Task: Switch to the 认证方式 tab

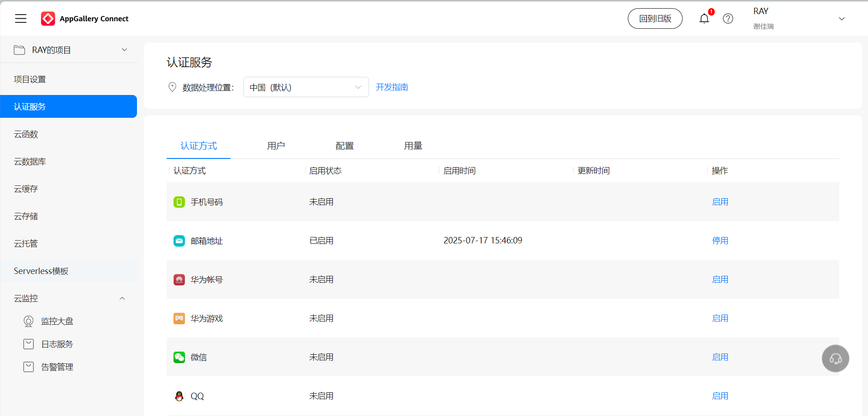Action: tap(199, 146)
